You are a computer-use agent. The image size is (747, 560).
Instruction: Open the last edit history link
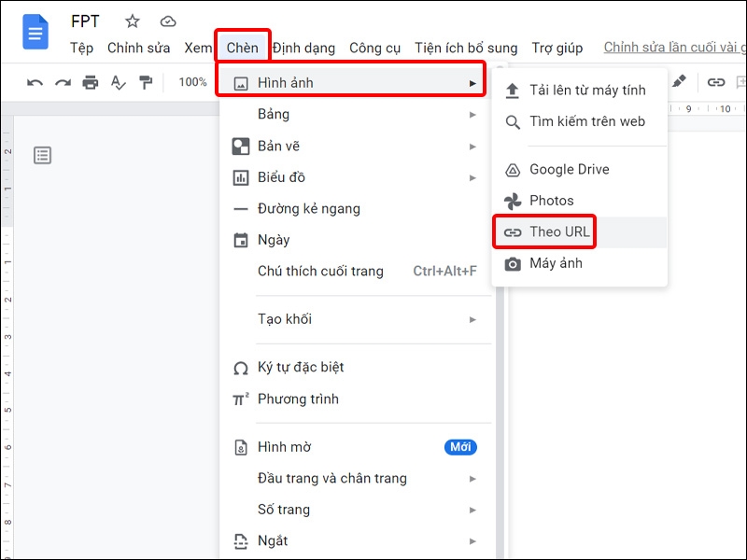(674, 48)
